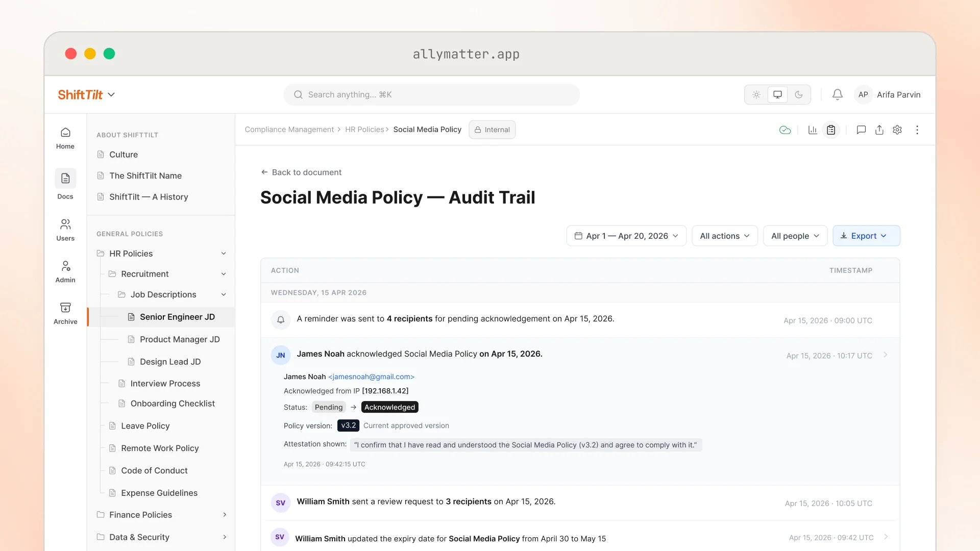Image resolution: width=980 pixels, height=551 pixels.
Task: Open notifications bell
Action: pyautogui.click(x=837, y=94)
